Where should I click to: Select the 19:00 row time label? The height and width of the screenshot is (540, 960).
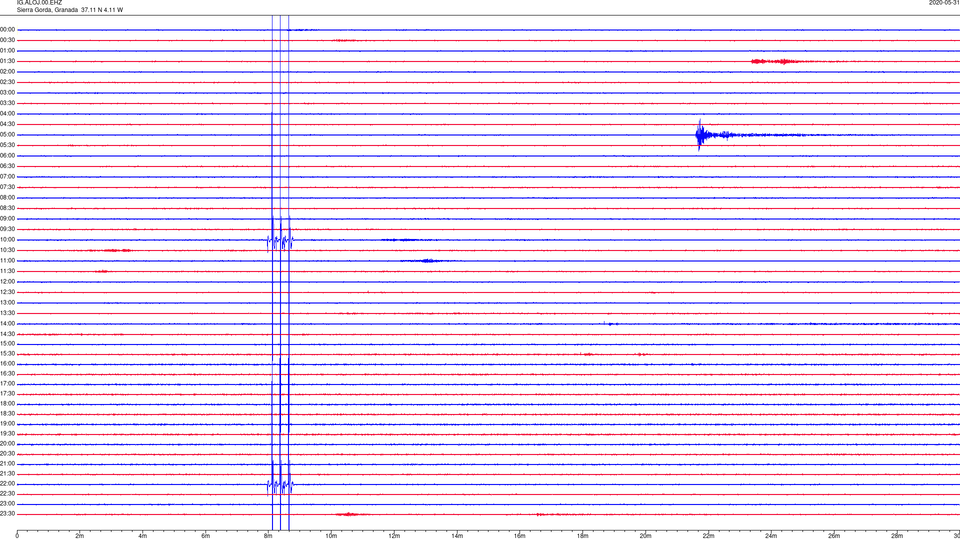[7, 424]
